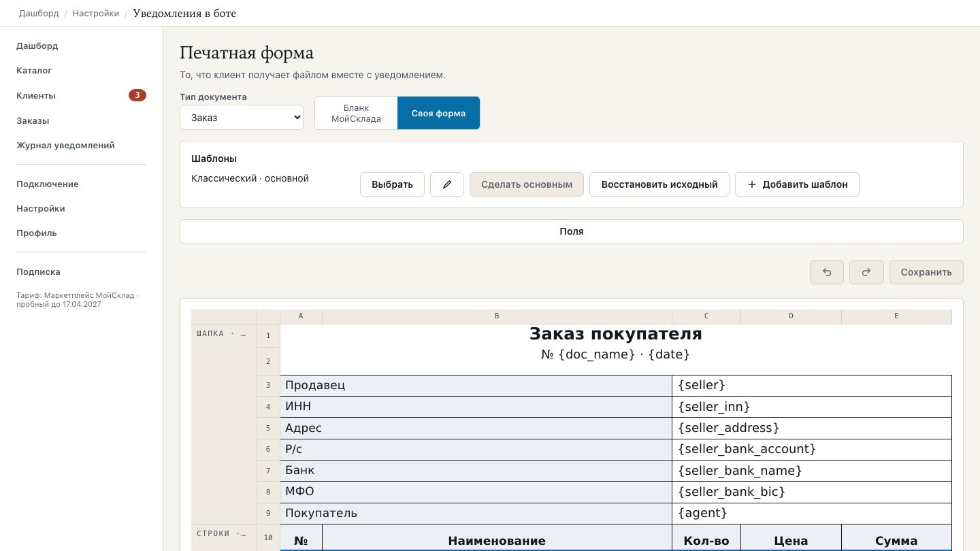Click the {seller_bank_bic} cell

pyautogui.click(x=812, y=492)
